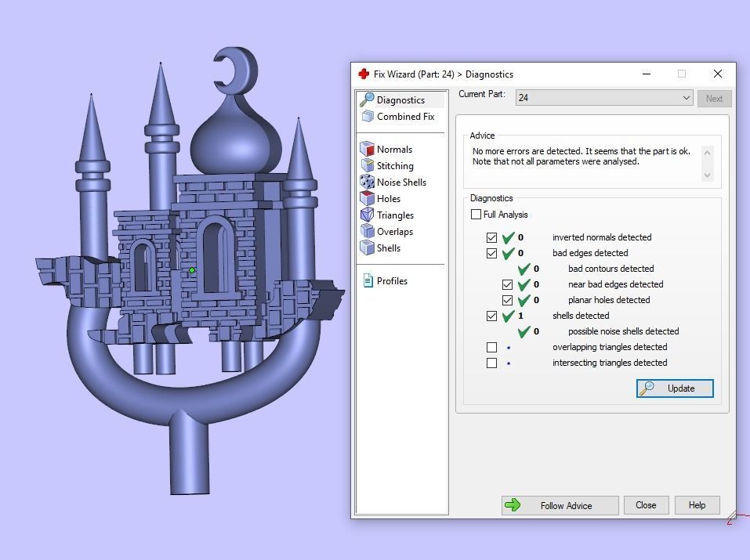The width and height of the screenshot is (750, 560).
Task: Enable intersecting triangles detected checkbox
Action: click(x=491, y=363)
